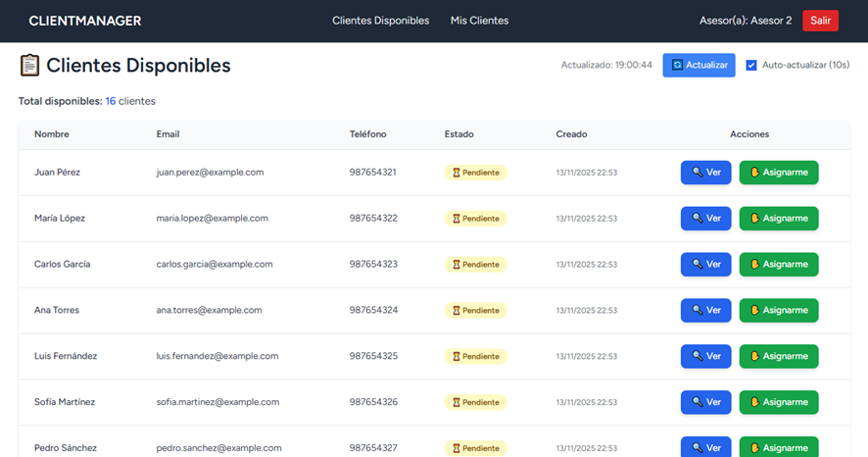This screenshot has height=457, width=868.
Task: Click phone number 987654325
Action: coord(373,356)
